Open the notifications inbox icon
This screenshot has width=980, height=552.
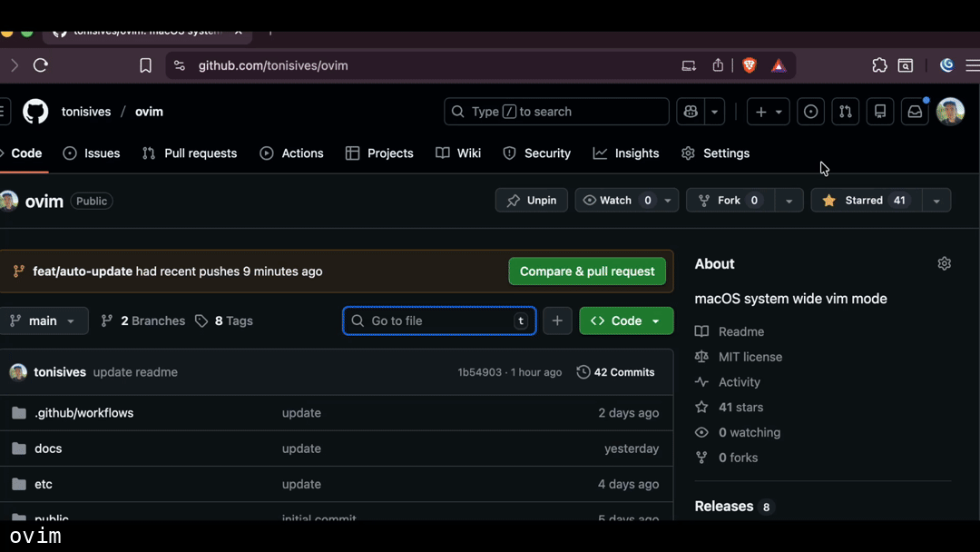[915, 112]
